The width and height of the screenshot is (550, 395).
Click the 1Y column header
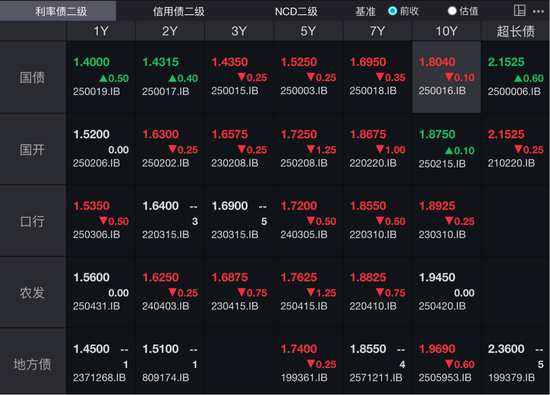click(101, 31)
